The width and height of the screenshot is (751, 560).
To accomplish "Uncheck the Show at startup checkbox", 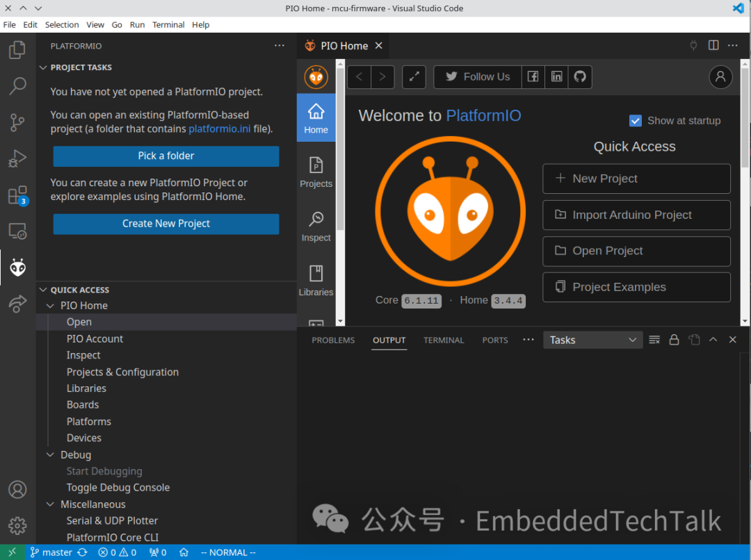I will tap(635, 120).
